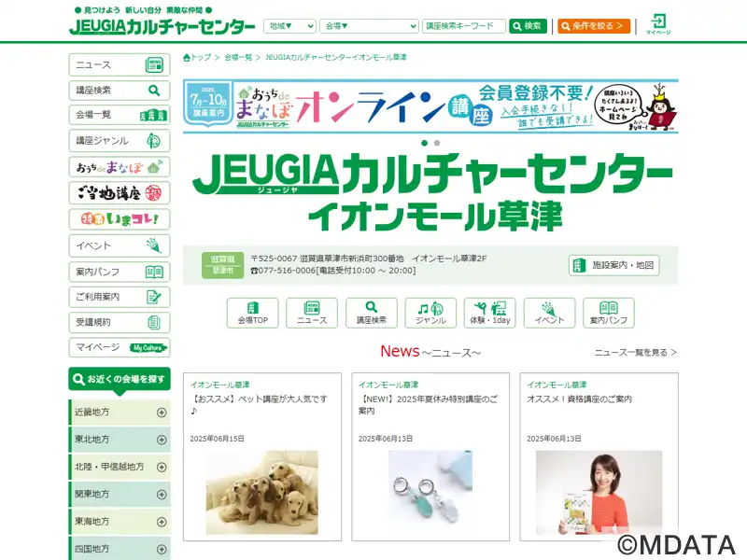Expand the 関東地方 region
The image size is (747, 560).
[120, 495]
